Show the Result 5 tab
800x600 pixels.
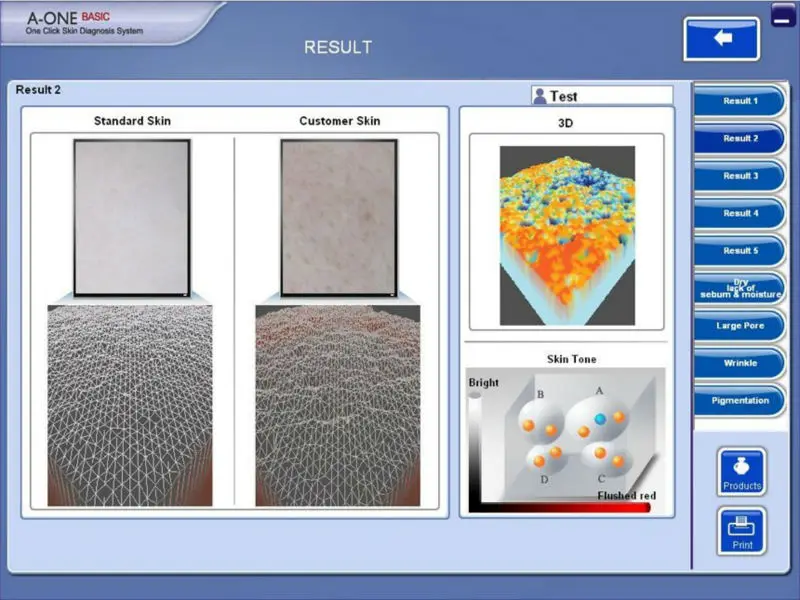[x=740, y=251]
